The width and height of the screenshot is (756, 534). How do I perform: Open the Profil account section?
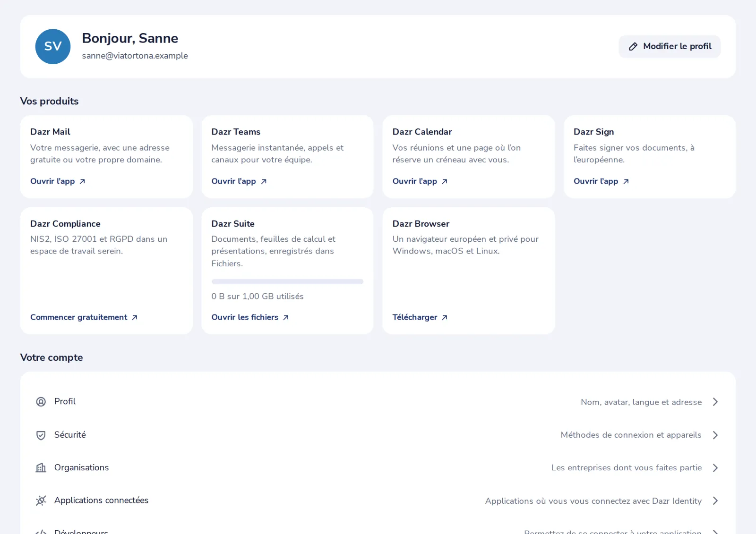(x=378, y=402)
